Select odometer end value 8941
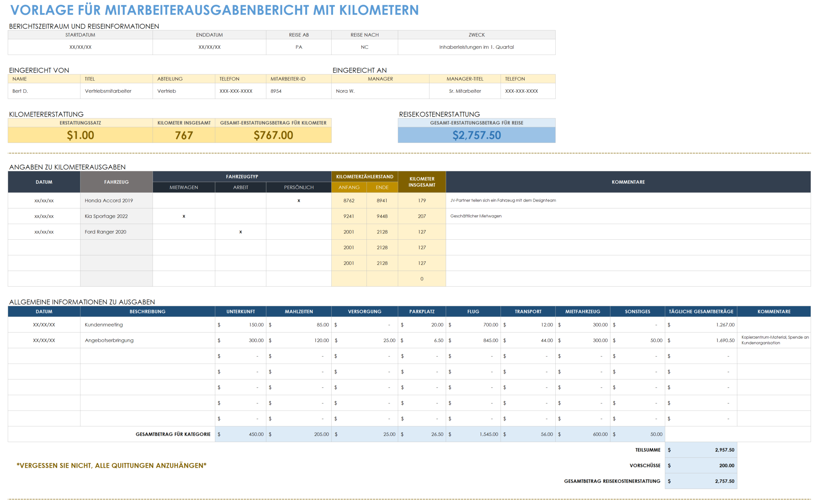 (x=382, y=201)
